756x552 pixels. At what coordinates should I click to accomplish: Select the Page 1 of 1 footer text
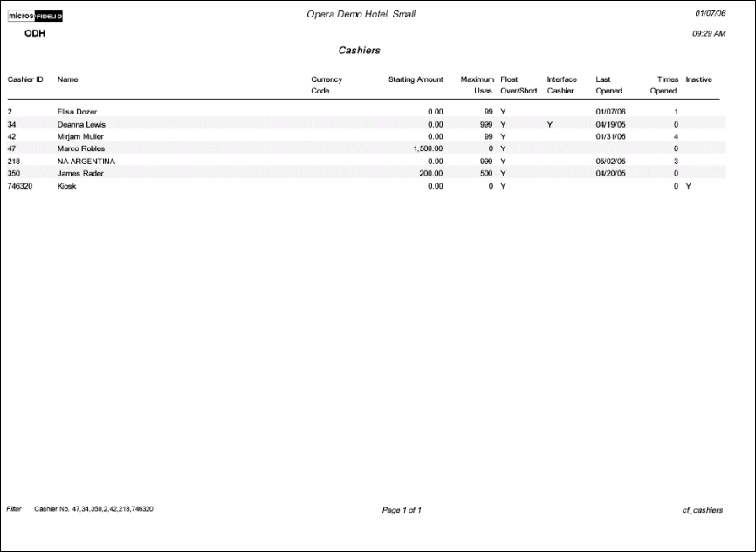click(x=402, y=510)
